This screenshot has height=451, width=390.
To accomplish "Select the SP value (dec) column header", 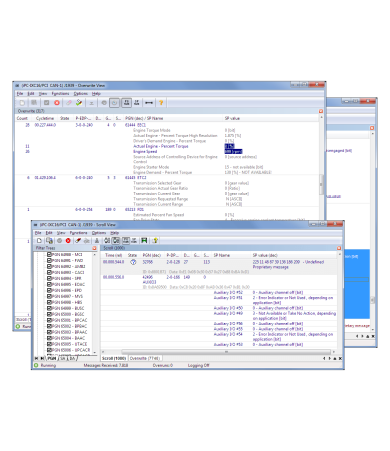I will (x=265, y=255).
